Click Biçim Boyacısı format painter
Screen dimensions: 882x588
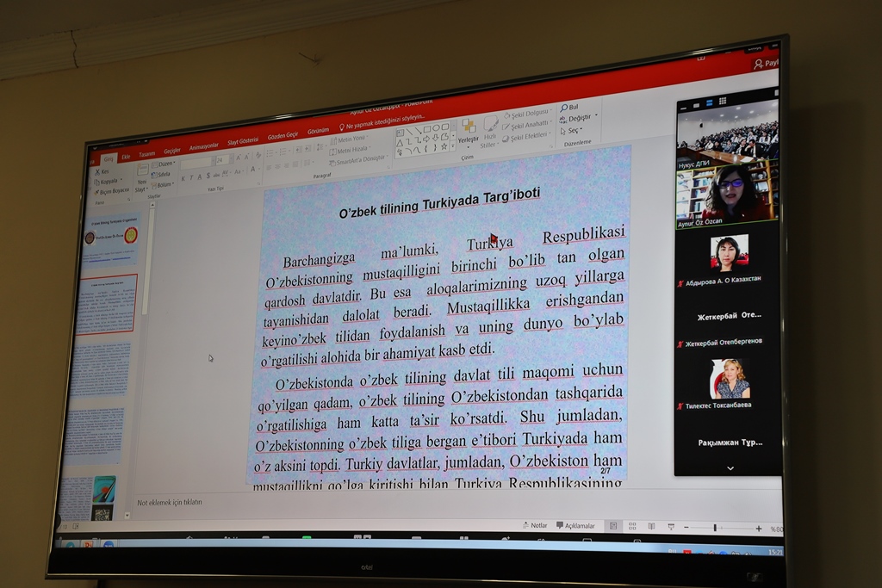coord(111,190)
